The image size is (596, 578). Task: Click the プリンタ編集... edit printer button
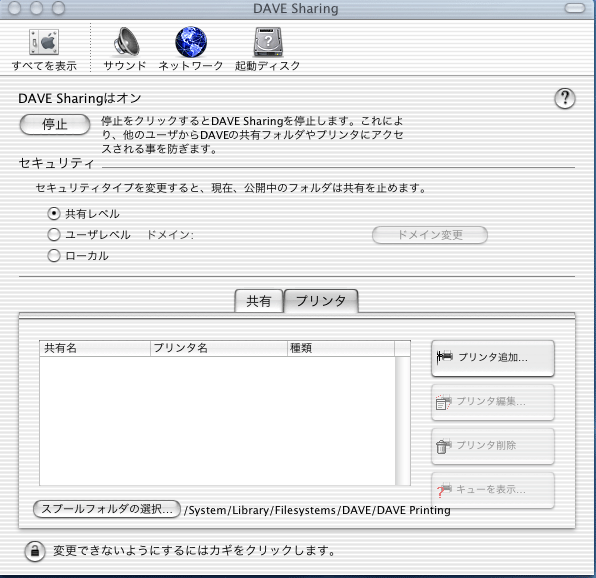493,402
